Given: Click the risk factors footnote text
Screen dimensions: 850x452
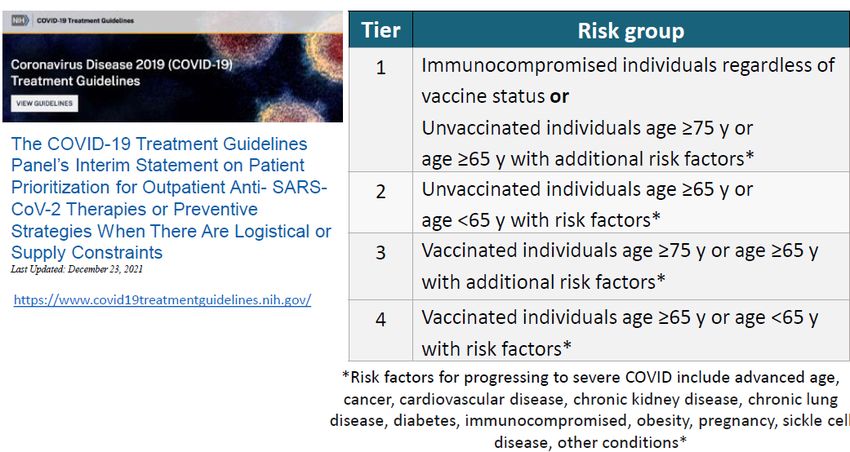Looking at the screenshot, I should [x=590, y=409].
